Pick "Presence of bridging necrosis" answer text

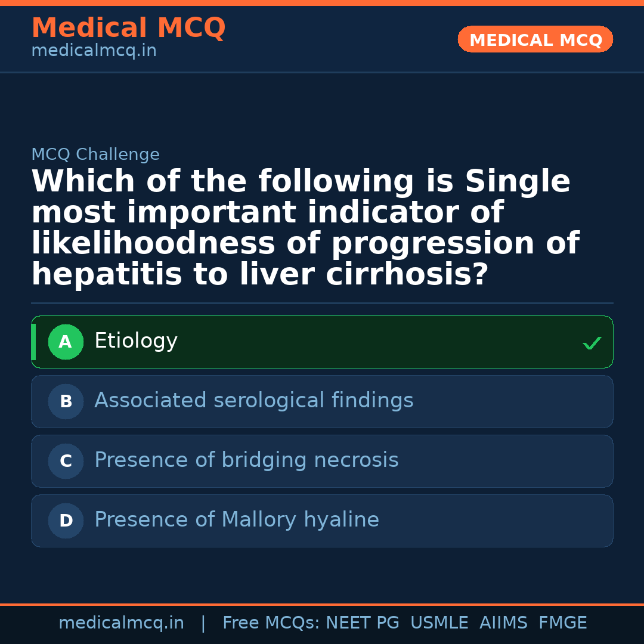[246, 460]
